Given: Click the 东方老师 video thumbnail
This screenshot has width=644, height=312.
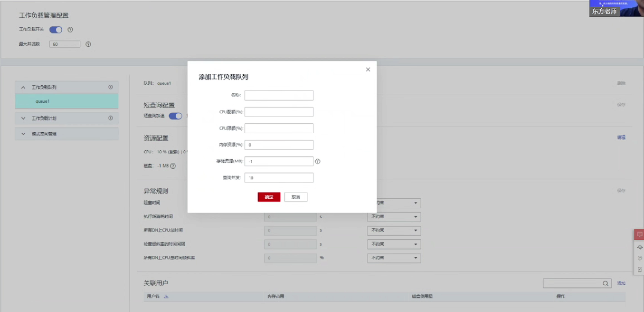Looking at the screenshot, I should click(x=616, y=8).
